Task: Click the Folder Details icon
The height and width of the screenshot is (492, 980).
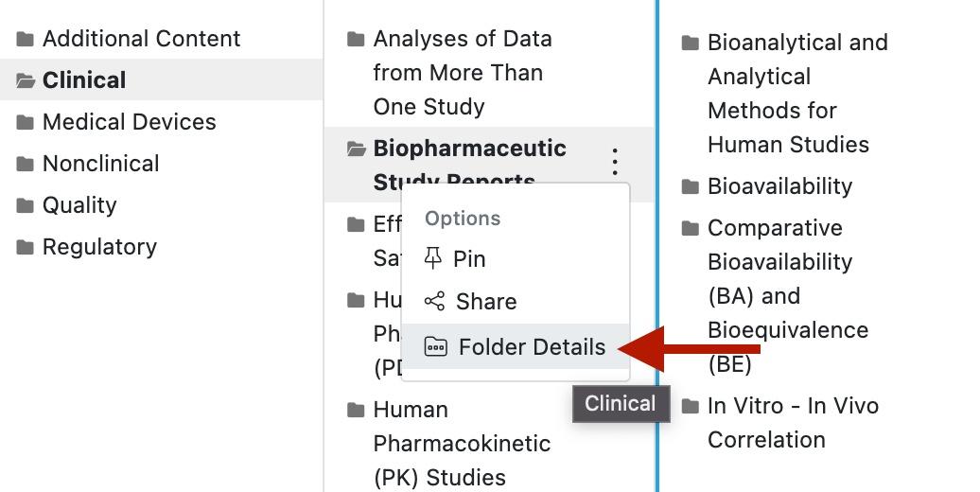Action: [435, 346]
